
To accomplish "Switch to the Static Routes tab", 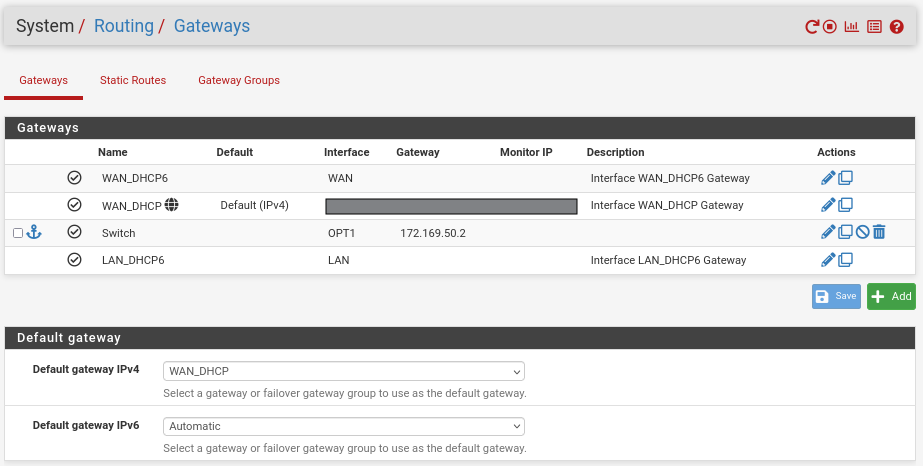I will (x=133, y=81).
